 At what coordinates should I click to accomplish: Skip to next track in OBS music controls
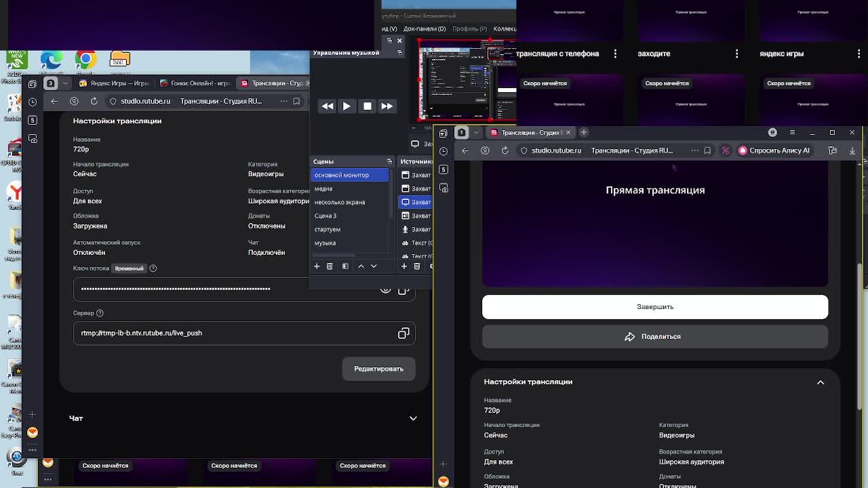pos(387,106)
